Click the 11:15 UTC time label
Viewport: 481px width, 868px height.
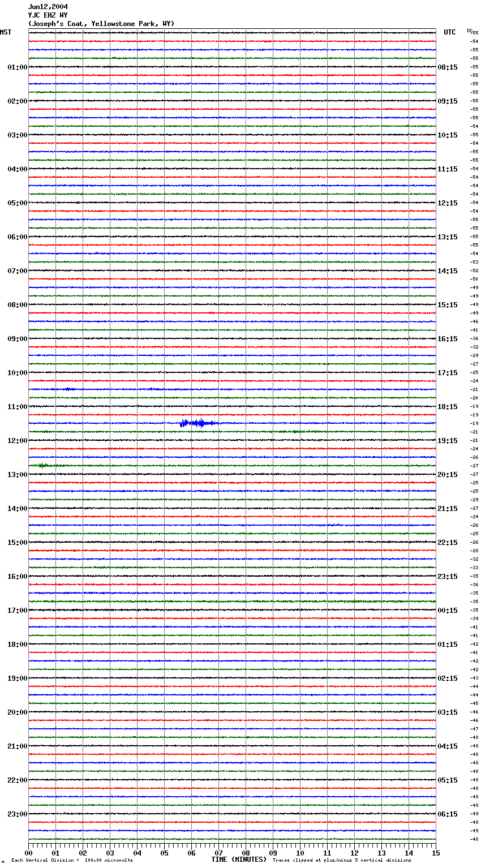click(x=448, y=169)
